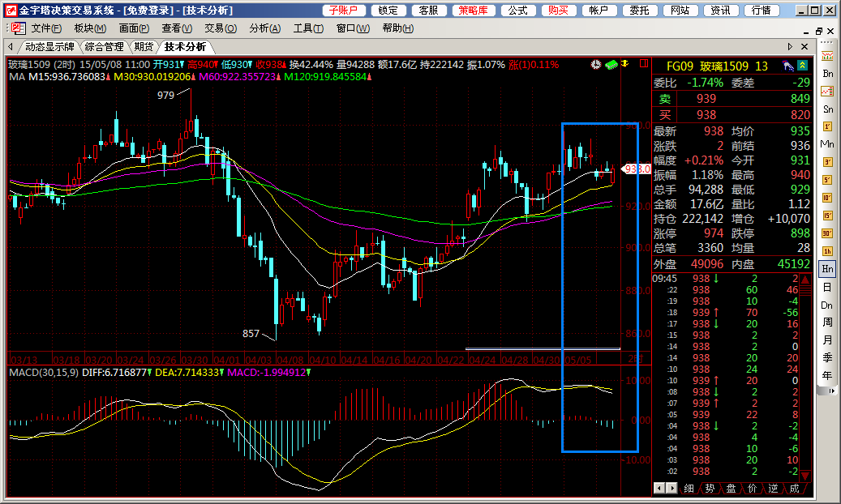
Task: Click the 锁定 title bar button
Action: 388,11
